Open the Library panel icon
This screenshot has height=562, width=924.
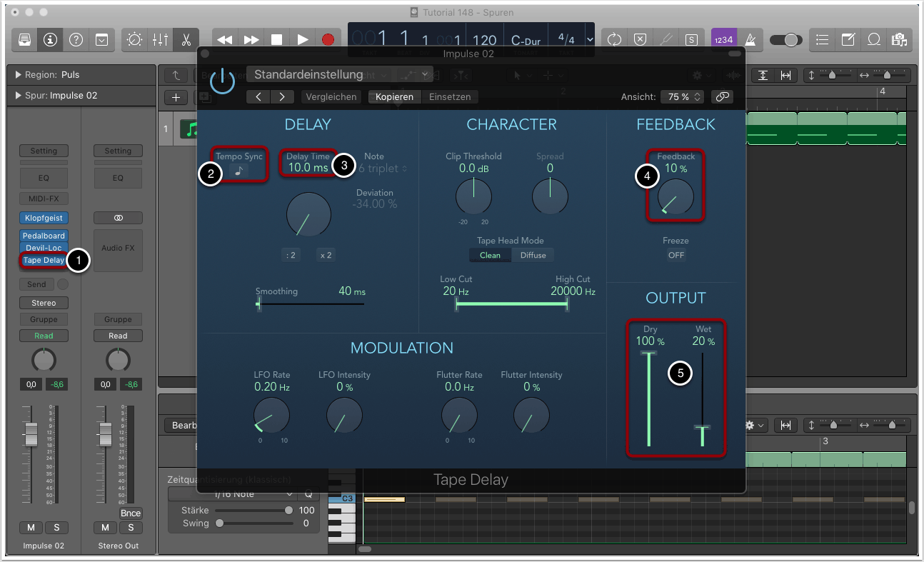(x=25, y=40)
